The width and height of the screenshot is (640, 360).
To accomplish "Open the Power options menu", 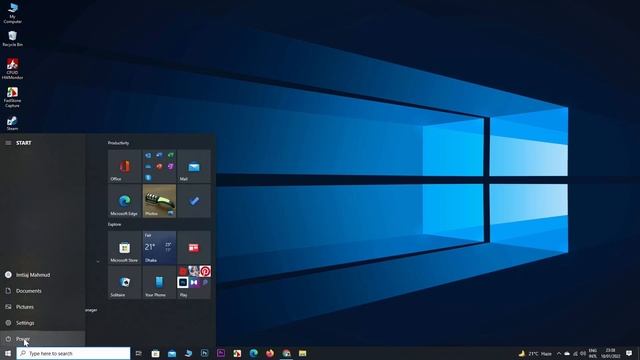I will [x=42, y=338].
